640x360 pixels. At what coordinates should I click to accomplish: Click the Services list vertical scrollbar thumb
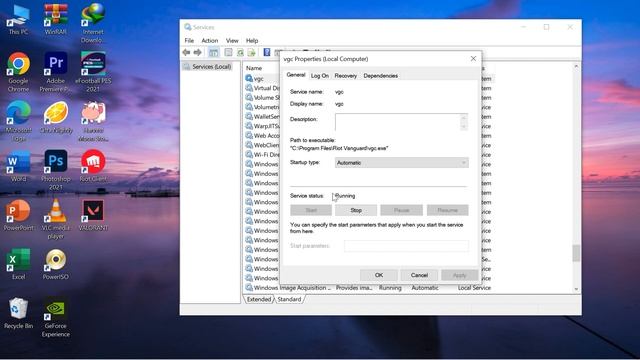pyautogui.click(x=576, y=253)
